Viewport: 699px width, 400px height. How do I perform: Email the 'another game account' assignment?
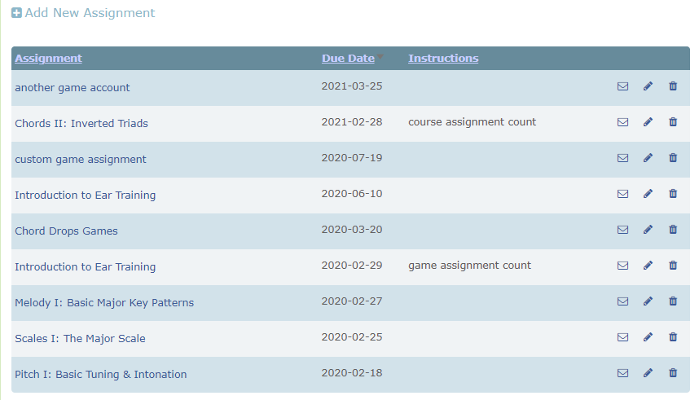622,87
